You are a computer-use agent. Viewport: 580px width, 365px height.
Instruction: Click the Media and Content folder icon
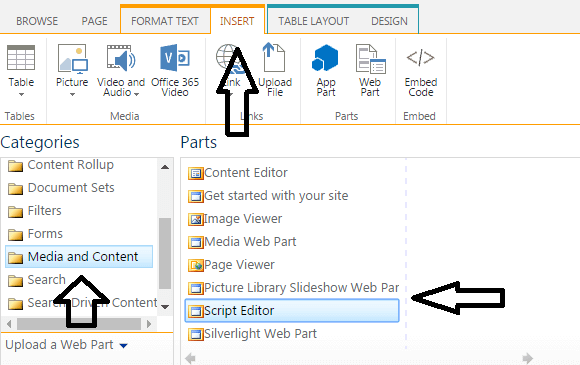[15, 258]
